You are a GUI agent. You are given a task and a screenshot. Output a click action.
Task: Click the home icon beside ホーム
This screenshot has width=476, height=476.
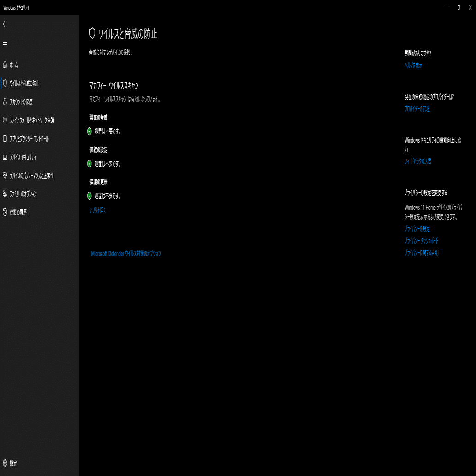click(5, 65)
